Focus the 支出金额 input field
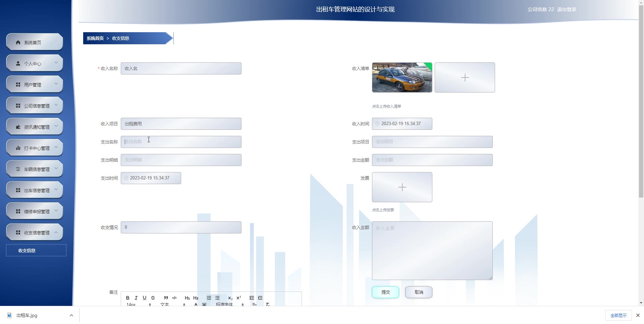The height and width of the screenshot is (324, 644). (432, 160)
